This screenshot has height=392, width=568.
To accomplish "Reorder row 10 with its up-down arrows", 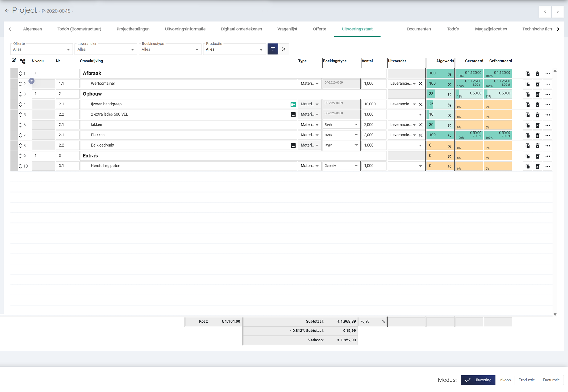I will click(x=20, y=166).
